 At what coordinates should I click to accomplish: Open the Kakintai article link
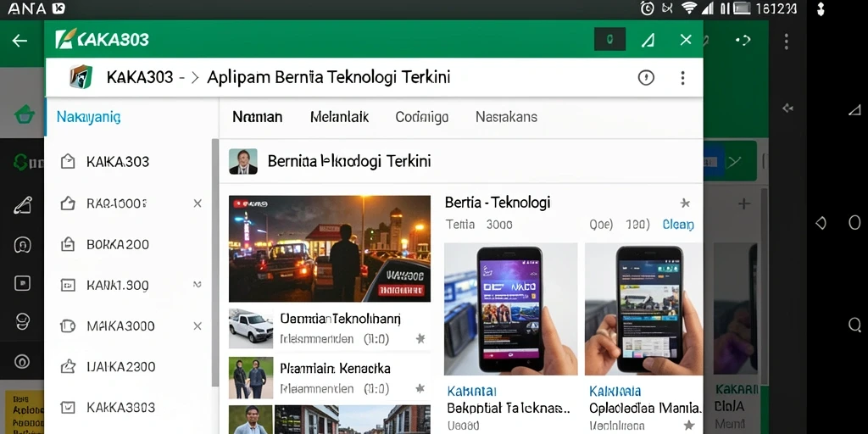point(471,392)
